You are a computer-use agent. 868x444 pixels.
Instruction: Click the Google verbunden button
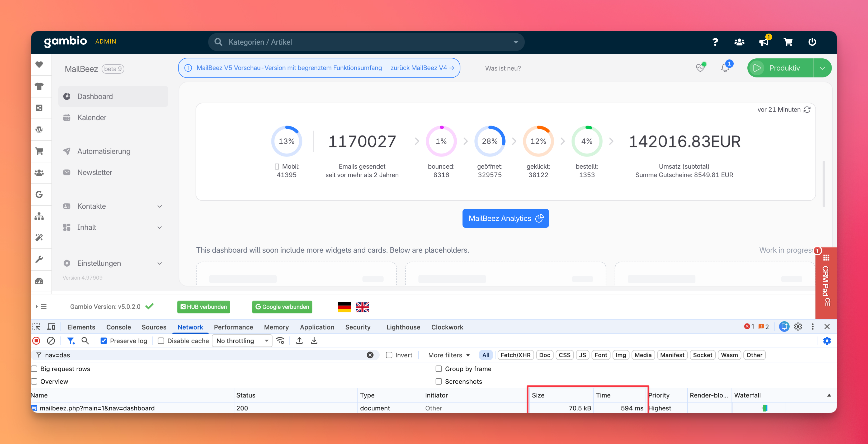click(x=282, y=307)
